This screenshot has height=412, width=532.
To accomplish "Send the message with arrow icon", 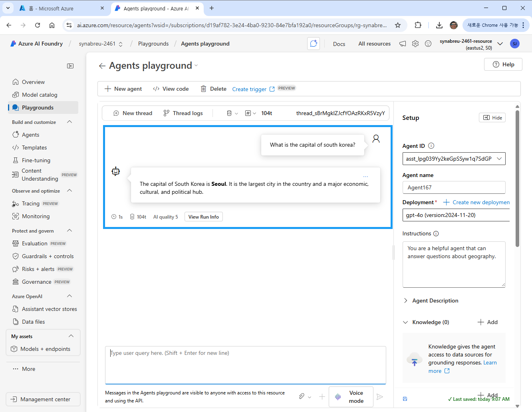I will [x=380, y=396].
